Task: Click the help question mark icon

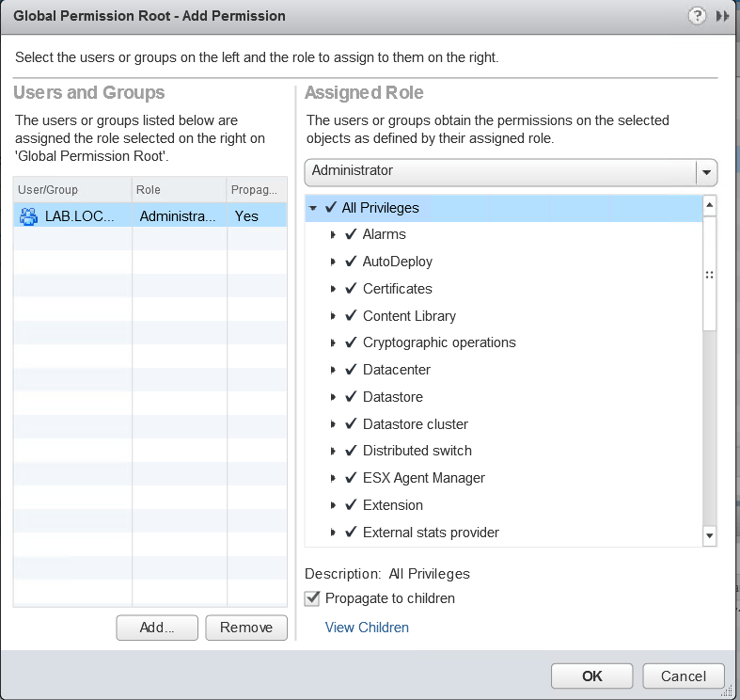Action: 697,16
